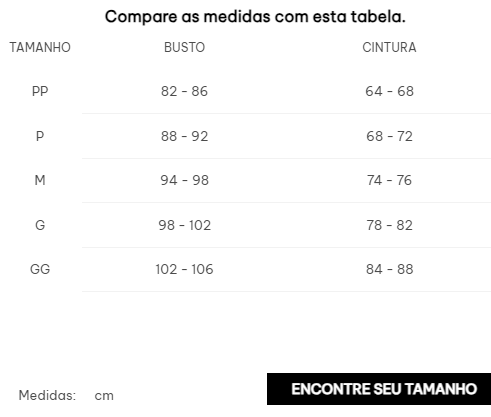Click waist value 68 - 72
The height and width of the screenshot is (417, 491).
click(389, 136)
